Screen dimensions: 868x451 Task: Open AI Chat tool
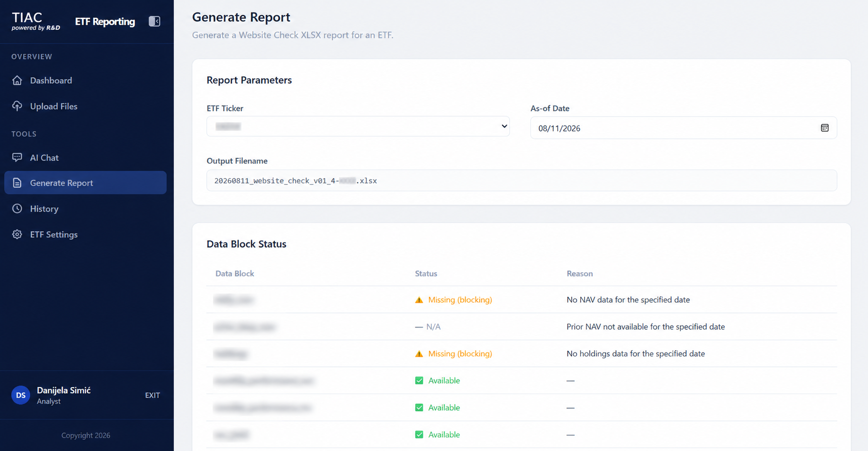85,158
